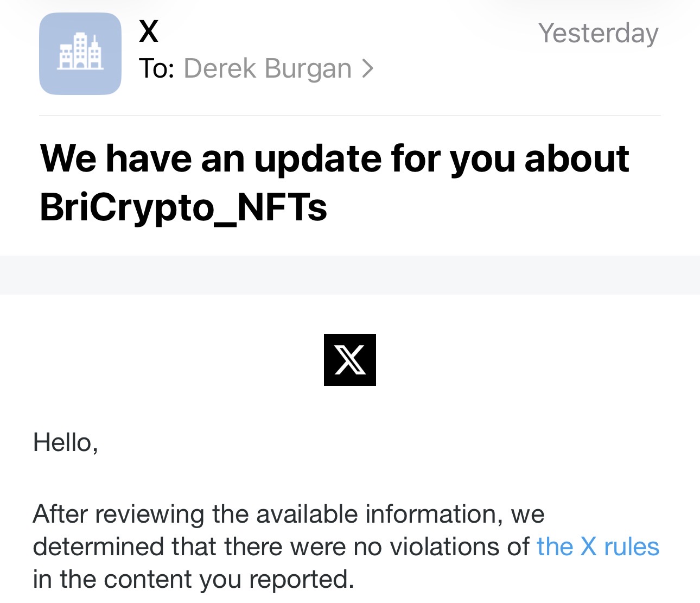
Task: Click the word "update" in the subject
Action: coord(317,159)
